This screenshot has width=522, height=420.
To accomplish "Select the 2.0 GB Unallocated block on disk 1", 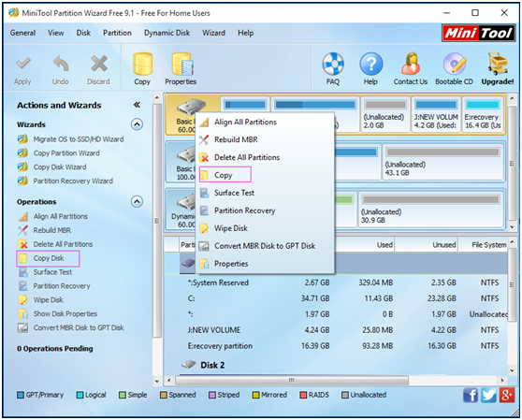I will pos(385,115).
